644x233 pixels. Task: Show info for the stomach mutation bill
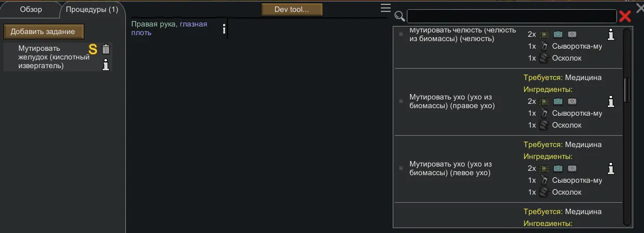(106, 65)
